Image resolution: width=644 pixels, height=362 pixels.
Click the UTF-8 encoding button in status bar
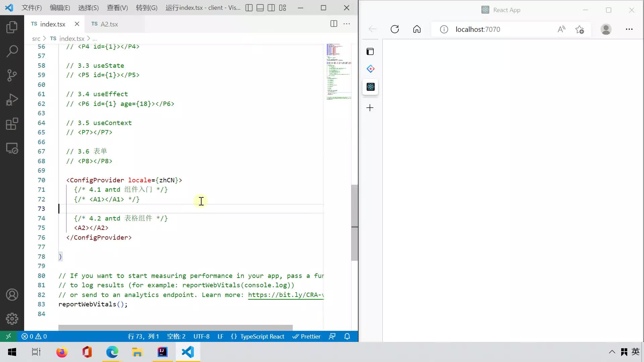click(202, 336)
